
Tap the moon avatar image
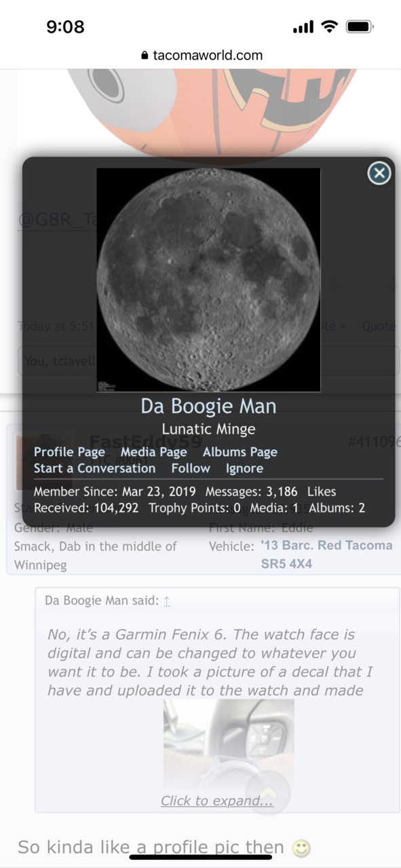tap(208, 280)
